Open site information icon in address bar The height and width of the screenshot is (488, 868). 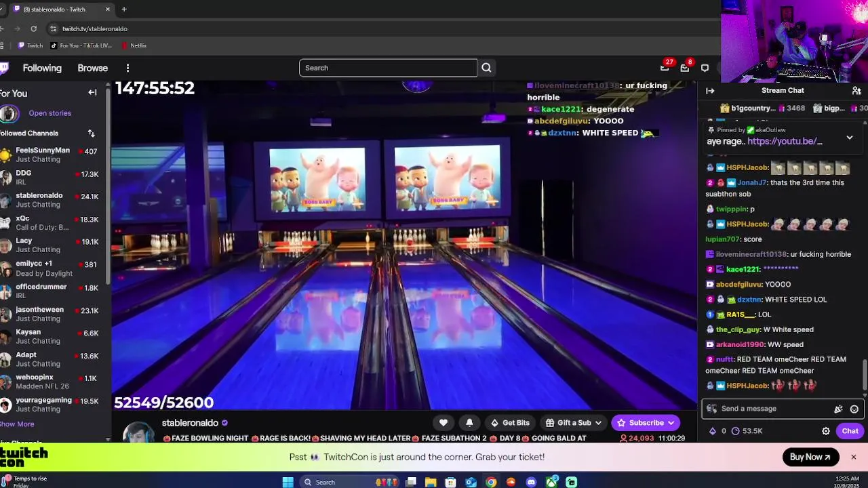pyautogui.click(x=53, y=28)
